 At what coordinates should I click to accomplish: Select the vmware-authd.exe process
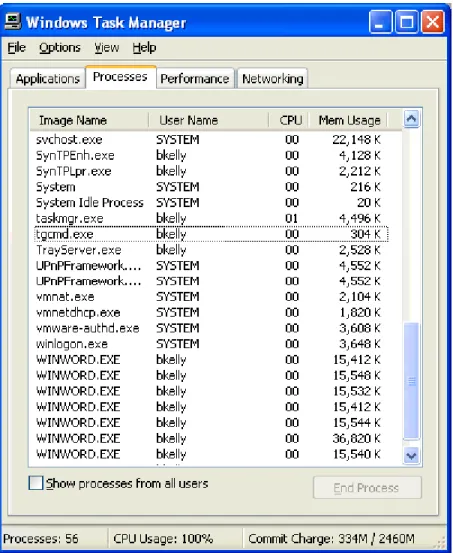pyautogui.click(x=211, y=328)
